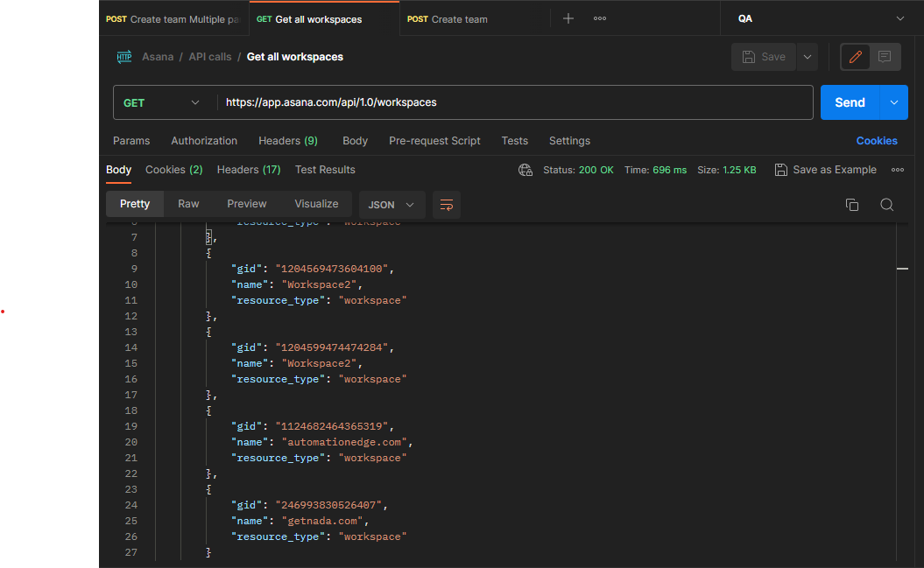Click the network globe icon beside Status

525,170
